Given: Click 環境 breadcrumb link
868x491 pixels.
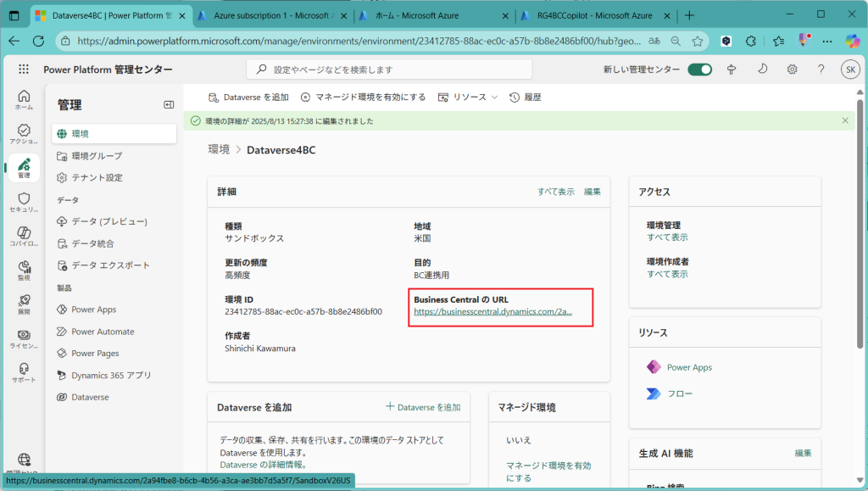Looking at the screenshot, I should point(219,150).
